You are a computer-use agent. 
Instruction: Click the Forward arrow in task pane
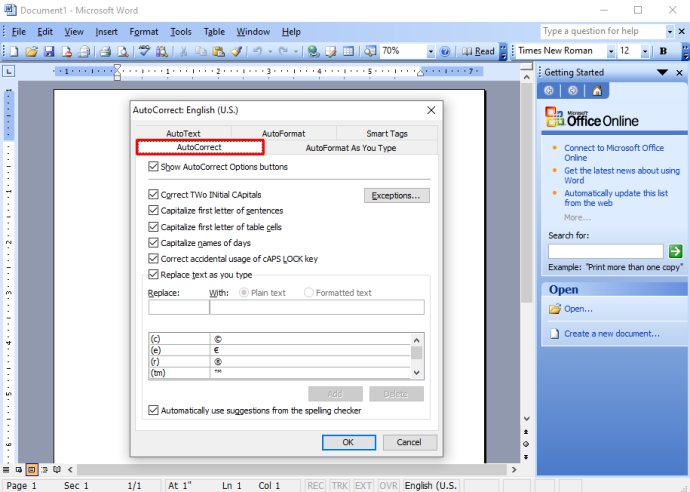(573, 91)
